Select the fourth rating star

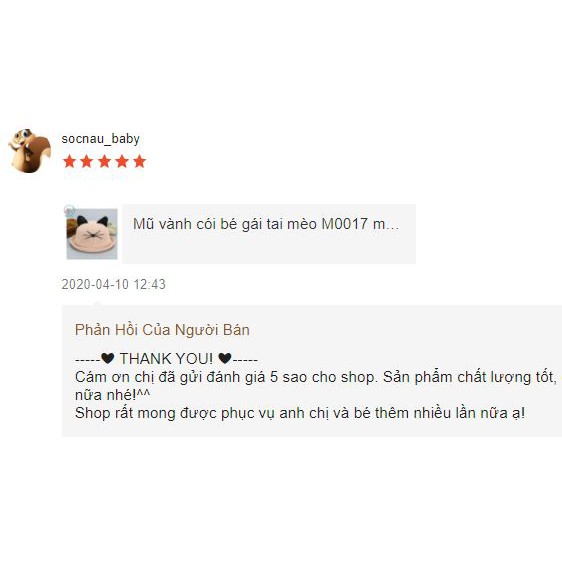point(122,161)
